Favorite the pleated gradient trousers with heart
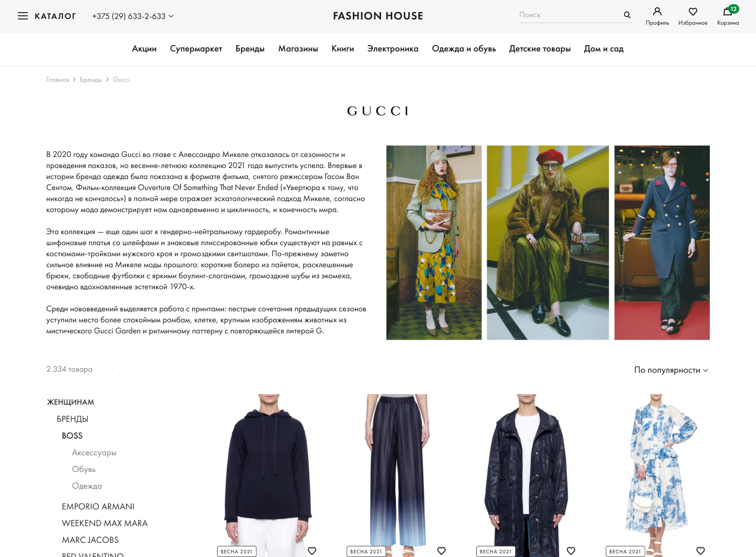This screenshot has width=756, height=557. pos(442,551)
